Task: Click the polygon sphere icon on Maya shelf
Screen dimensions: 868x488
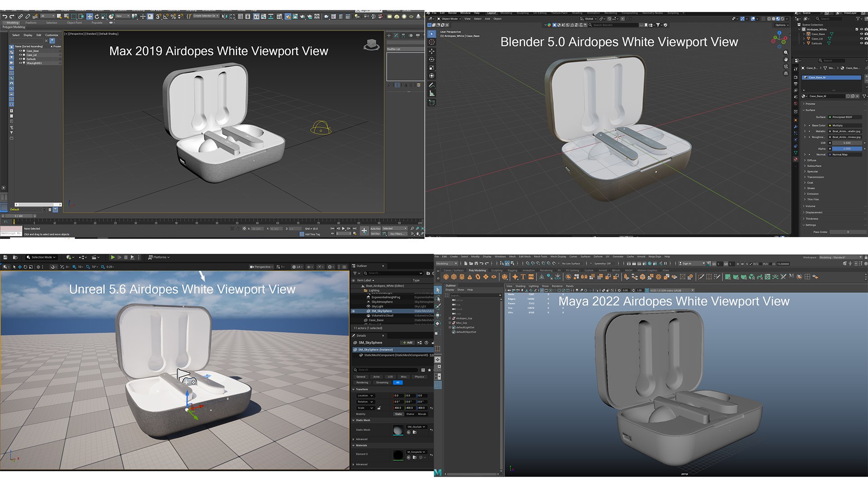Action: point(446,277)
